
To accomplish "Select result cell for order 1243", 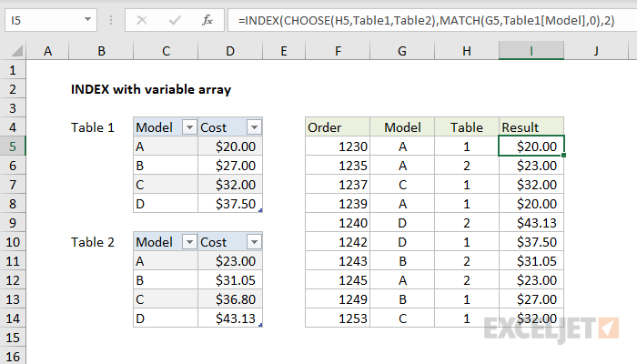I will [531, 261].
